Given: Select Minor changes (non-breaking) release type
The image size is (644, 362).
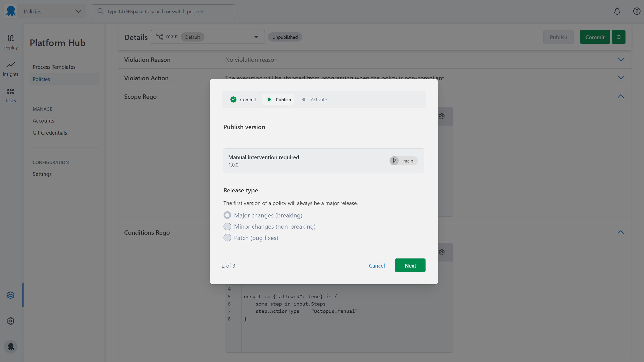Looking at the screenshot, I should (x=227, y=226).
